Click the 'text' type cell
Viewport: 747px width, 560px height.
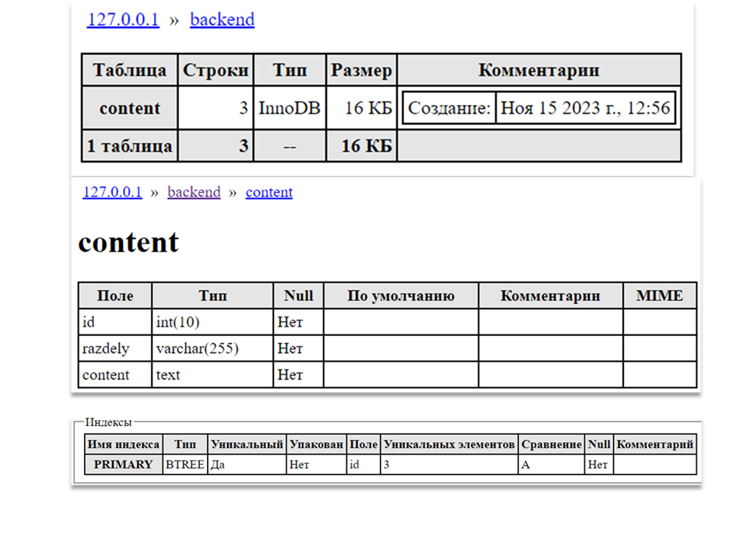coord(212,374)
